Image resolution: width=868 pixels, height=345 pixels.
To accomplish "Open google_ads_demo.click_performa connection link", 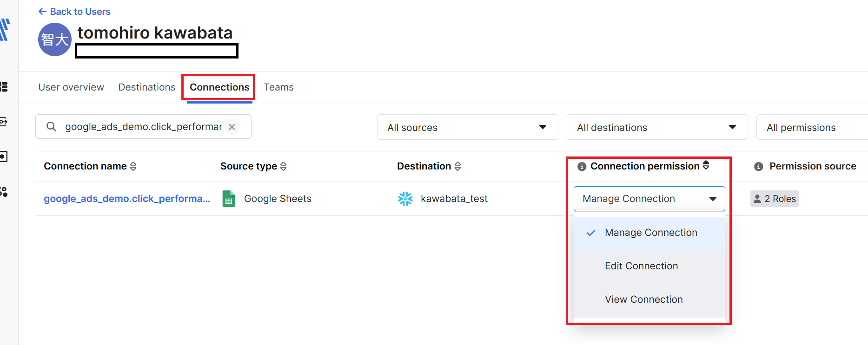I will (x=127, y=199).
